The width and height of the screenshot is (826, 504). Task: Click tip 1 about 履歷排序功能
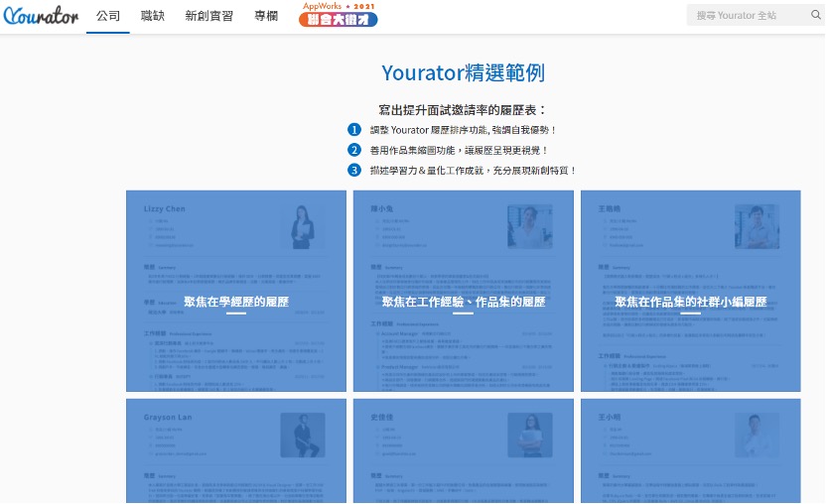click(453, 130)
